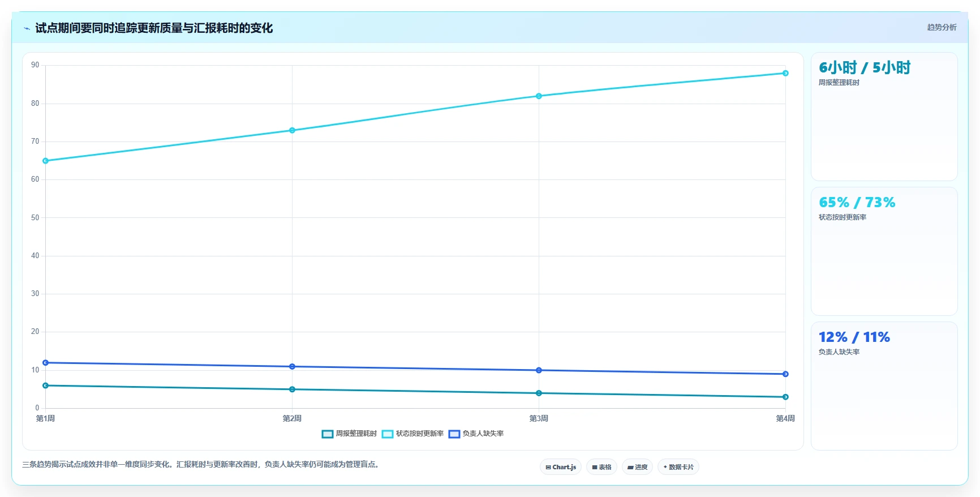Click the 第1周 x-axis label
This screenshot has height=497, width=980.
click(x=46, y=418)
